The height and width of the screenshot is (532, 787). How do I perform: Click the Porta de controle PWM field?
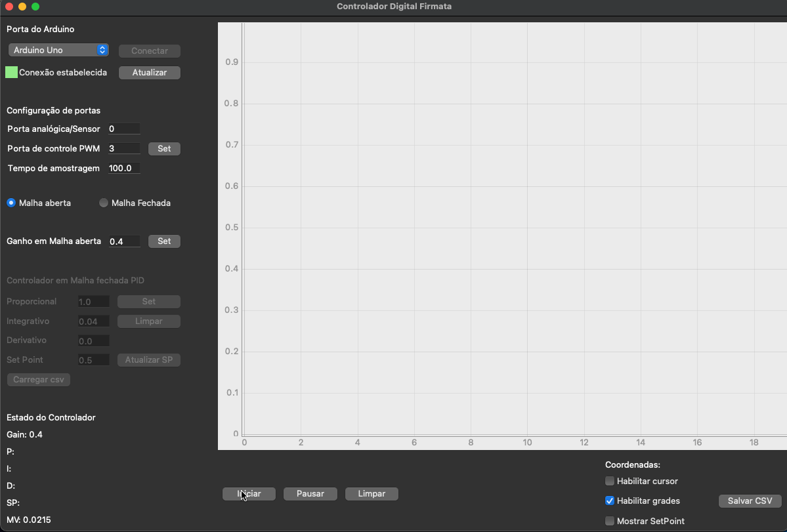124,148
